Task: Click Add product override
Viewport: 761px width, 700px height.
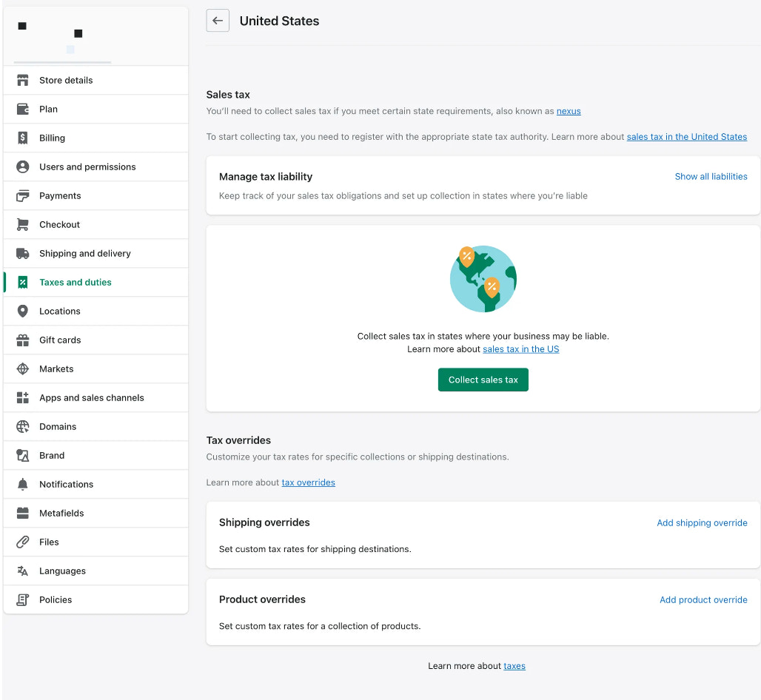Action: pos(703,599)
